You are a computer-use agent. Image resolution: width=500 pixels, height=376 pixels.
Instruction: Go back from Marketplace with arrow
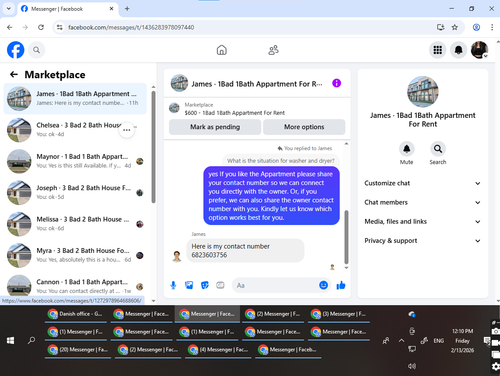point(14,74)
